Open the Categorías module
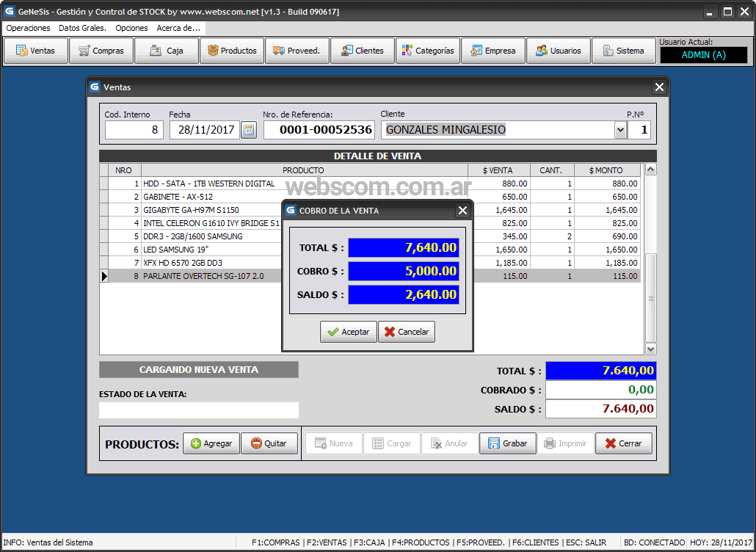The height and width of the screenshot is (552, 756). tap(428, 51)
